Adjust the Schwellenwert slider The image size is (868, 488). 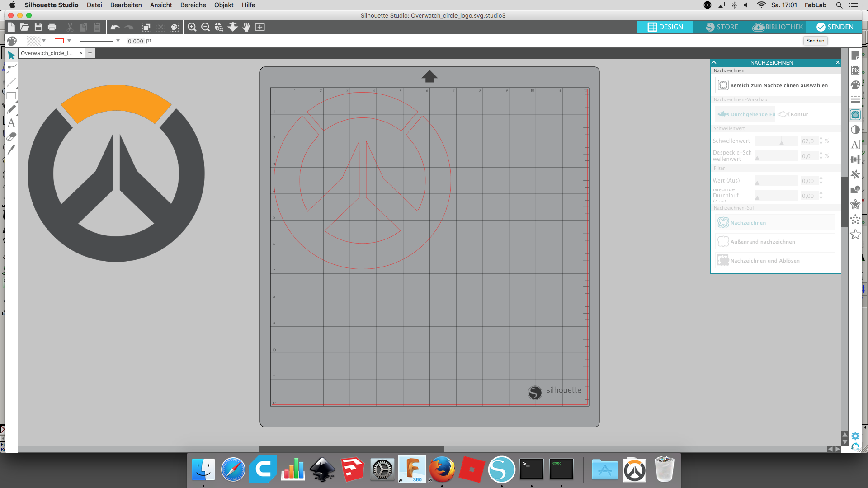(776, 141)
